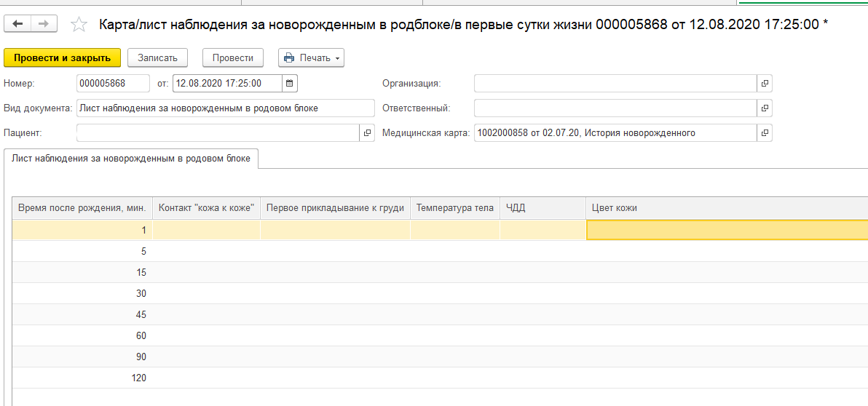Select the Лист наблюдения за новорожденным tab
Image resolution: width=868 pixels, height=406 pixels.
click(131, 158)
